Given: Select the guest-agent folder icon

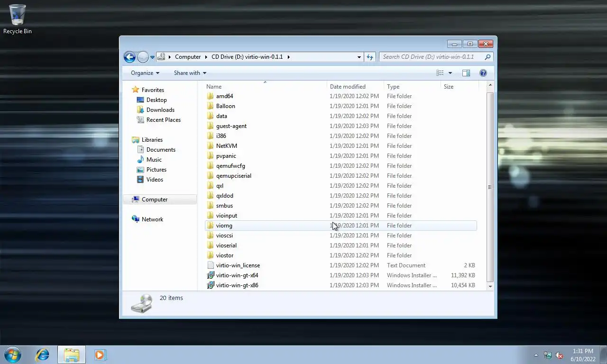Looking at the screenshot, I should tap(211, 126).
